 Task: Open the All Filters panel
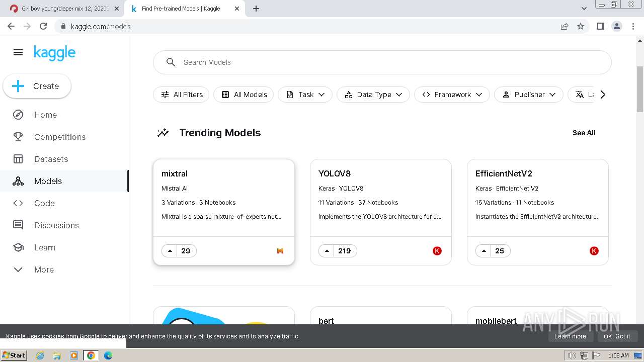tap(181, 95)
